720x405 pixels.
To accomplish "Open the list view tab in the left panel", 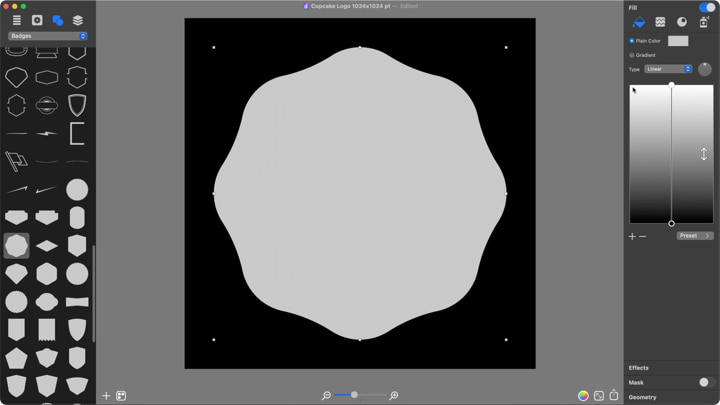I will [x=17, y=20].
